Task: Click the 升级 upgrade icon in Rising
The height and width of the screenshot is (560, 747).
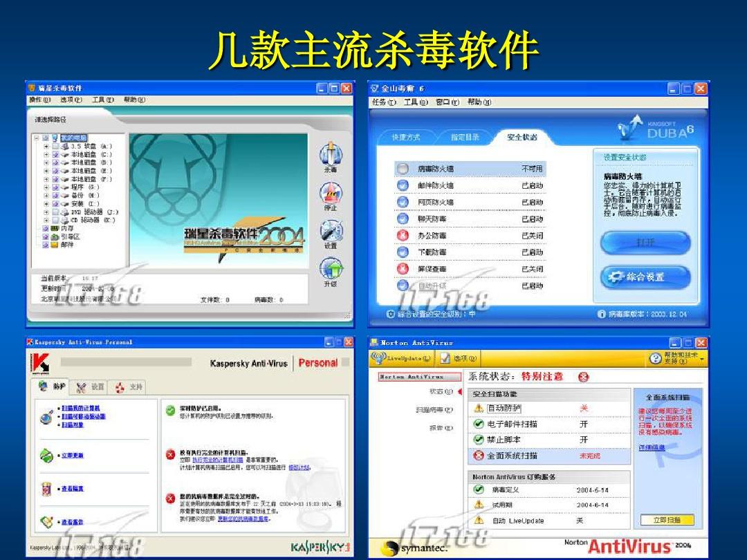Action: point(331,268)
